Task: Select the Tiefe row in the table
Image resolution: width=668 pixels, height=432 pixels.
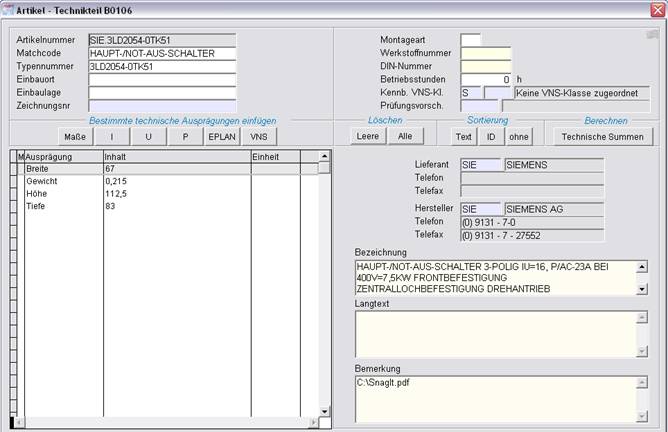Action: pos(60,205)
